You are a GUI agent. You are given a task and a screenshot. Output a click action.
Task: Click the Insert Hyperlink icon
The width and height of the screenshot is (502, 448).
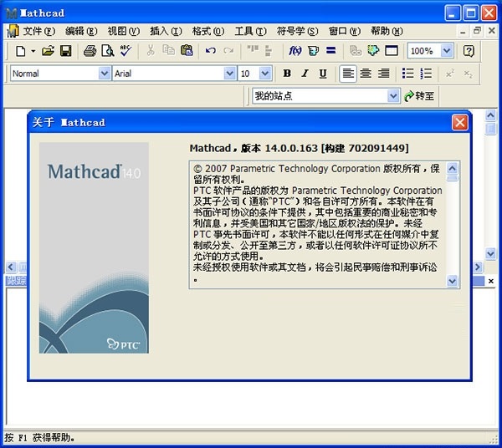[355, 51]
